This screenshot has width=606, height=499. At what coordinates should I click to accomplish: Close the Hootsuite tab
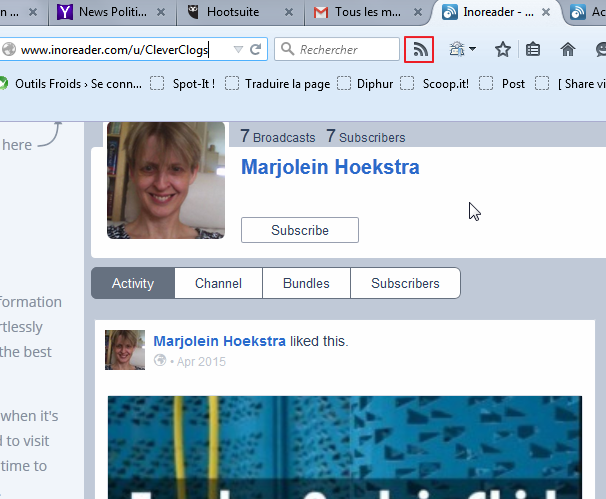pyautogui.click(x=289, y=12)
